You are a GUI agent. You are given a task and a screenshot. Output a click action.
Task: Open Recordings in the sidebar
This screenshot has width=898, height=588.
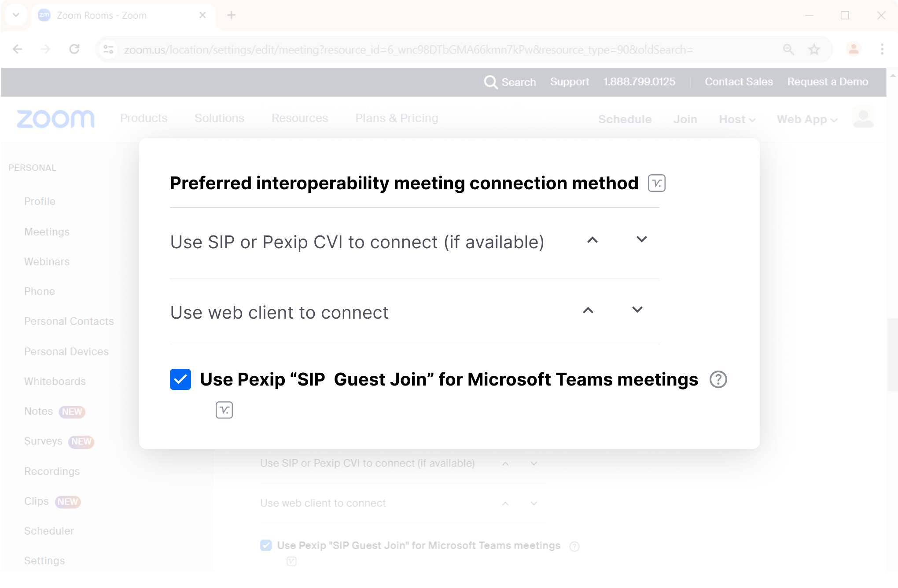coord(52,471)
